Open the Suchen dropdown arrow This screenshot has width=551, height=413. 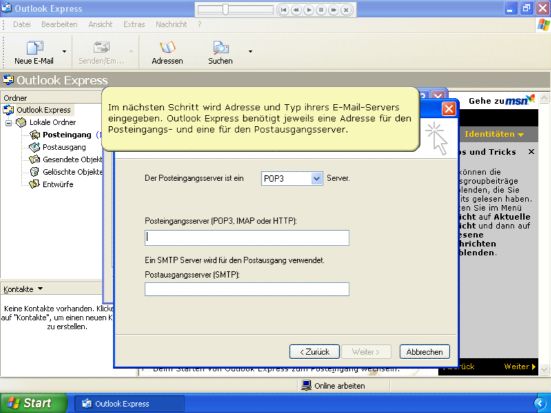250,52
